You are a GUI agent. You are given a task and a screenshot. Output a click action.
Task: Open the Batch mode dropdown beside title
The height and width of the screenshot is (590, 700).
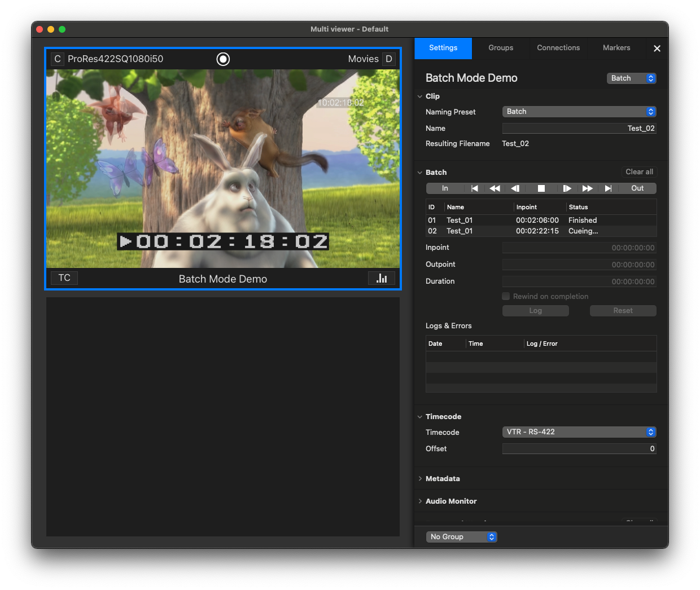(631, 78)
